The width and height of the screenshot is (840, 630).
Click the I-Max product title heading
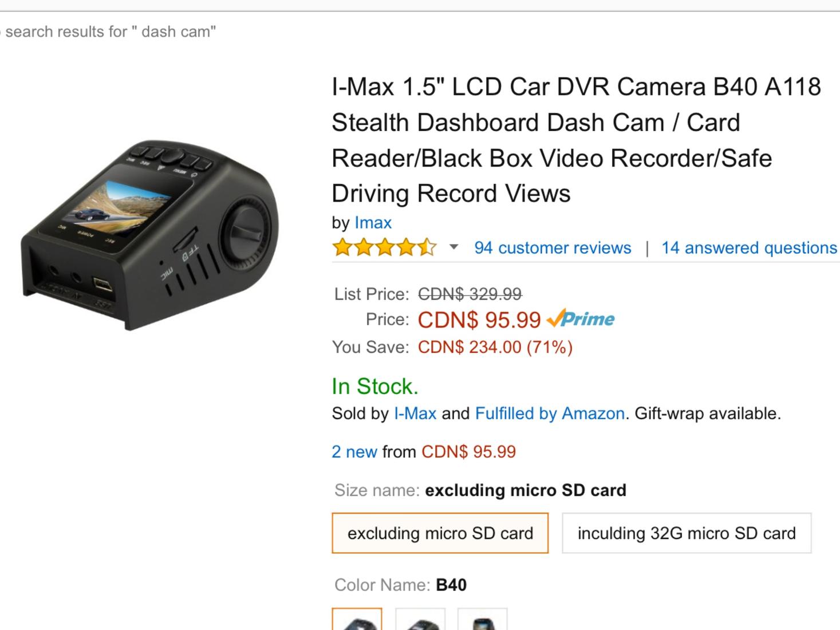tap(577, 140)
